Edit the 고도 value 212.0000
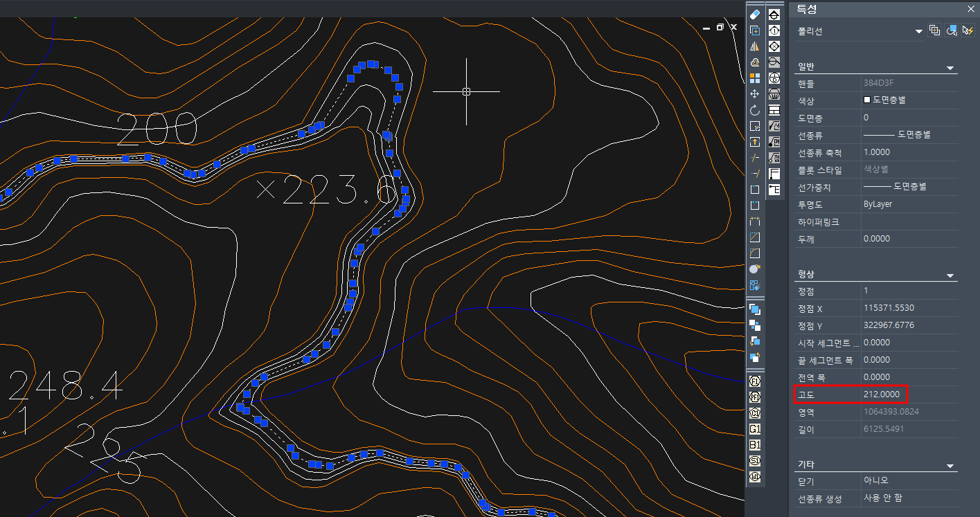The height and width of the screenshot is (517, 980). 910,395
